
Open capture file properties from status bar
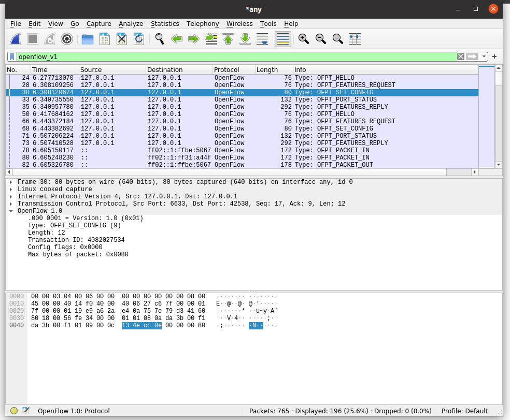(26, 411)
